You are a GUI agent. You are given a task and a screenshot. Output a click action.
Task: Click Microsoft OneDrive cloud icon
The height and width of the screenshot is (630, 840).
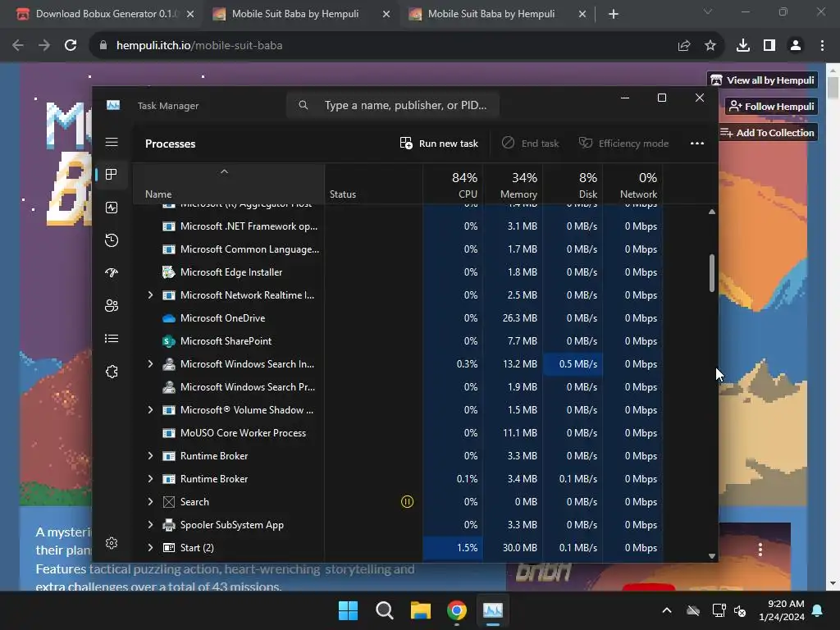pyautogui.click(x=169, y=318)
